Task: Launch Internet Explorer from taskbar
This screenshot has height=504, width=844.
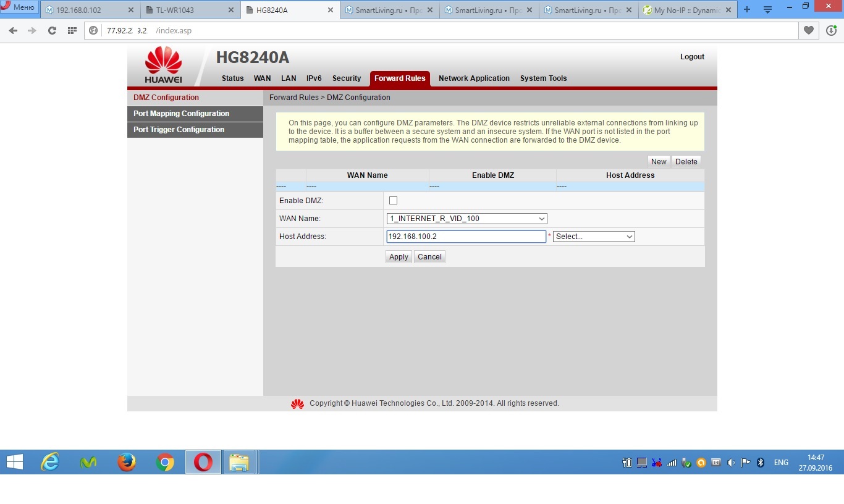Action: pos(49,462)
